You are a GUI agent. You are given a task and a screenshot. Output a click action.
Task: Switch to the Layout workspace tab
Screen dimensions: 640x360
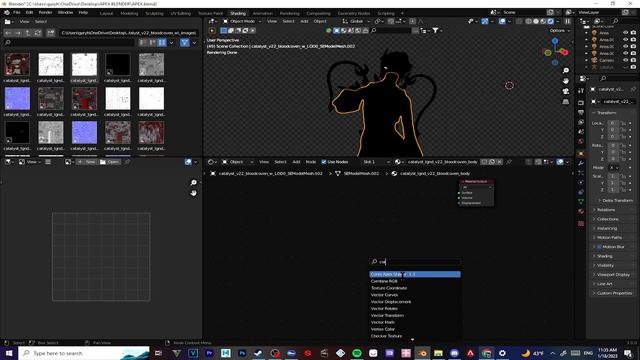click(x=107, y=13)
